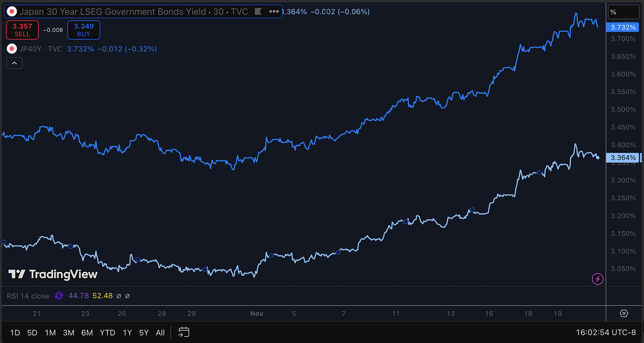
Task: Click the last-price dot on the 30Y line
Action: [598, 157]
